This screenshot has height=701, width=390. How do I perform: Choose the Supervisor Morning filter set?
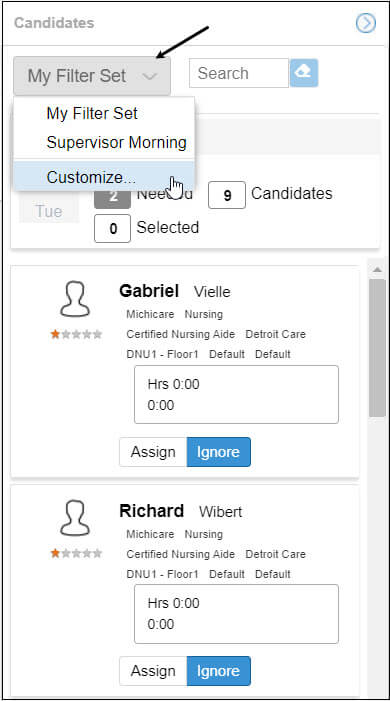[x=116, y=143]
